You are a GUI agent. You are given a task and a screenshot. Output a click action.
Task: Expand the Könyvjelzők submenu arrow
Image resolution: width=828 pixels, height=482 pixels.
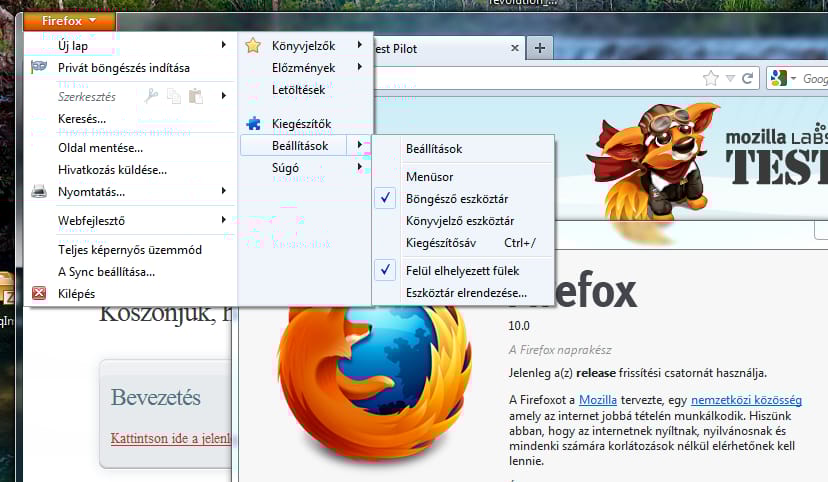coord(360,45)
